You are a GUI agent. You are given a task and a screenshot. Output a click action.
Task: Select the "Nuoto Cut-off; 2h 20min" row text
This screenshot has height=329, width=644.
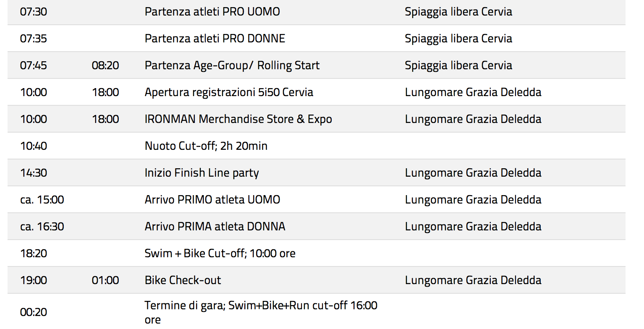coord(206,146)
